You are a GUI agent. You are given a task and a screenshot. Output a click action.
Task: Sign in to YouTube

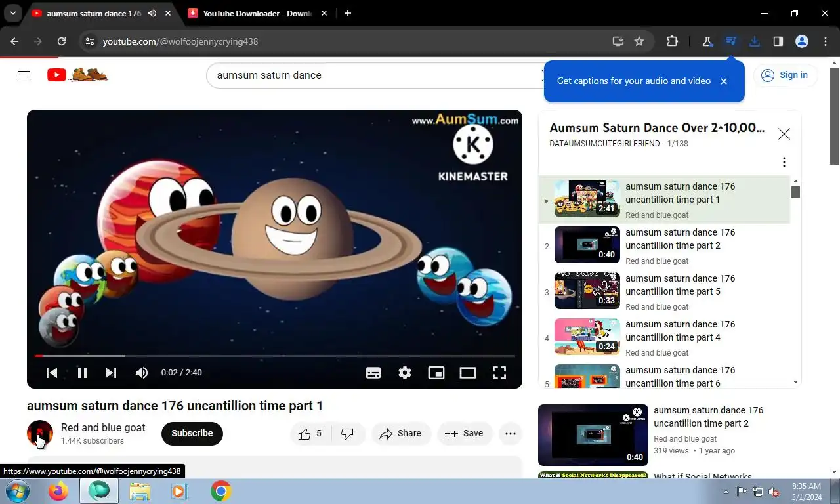(x=785, y=75)
